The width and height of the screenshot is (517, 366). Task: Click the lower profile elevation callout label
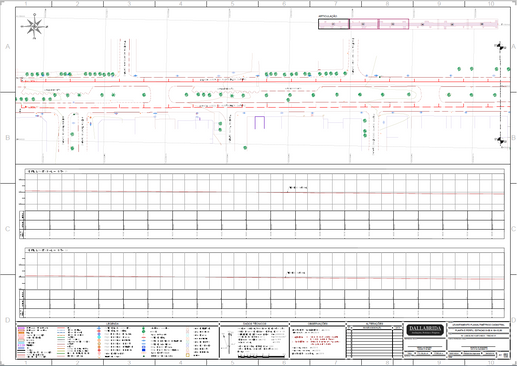pos(296,273)
